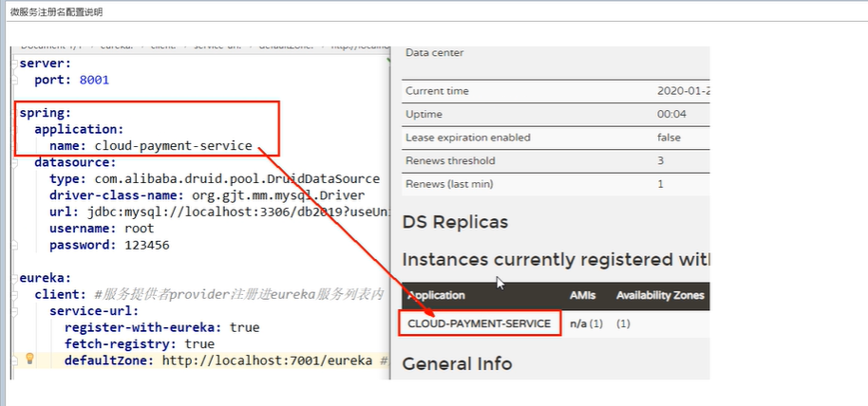This screenshot has height=406, width=868.
Task: Click the CLOUD-PAYMENT-SERVICE application cell
Action: pyautogui.click(x=480, y=323)
